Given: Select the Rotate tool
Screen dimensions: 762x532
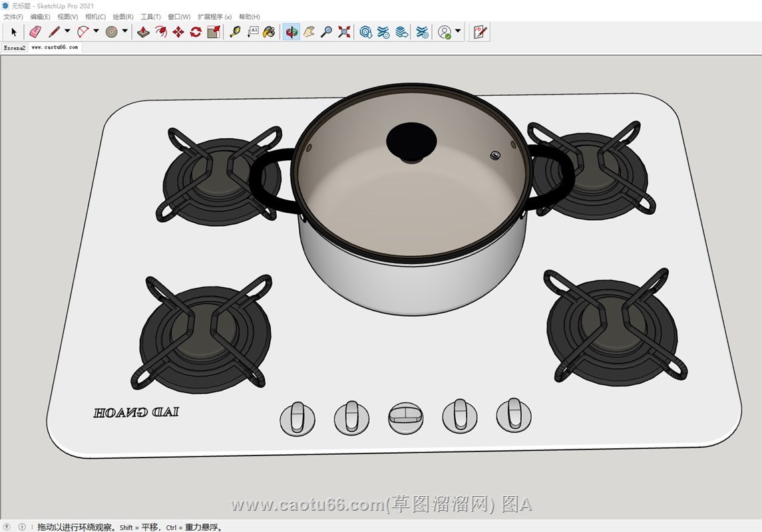Looking at the screenshot, I should pos(196,32).
